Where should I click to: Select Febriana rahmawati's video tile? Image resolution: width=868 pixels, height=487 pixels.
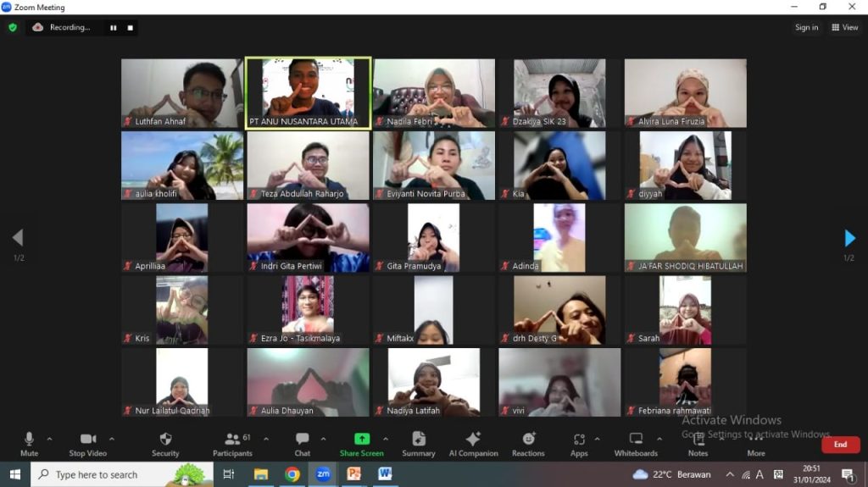click(685, 383)
